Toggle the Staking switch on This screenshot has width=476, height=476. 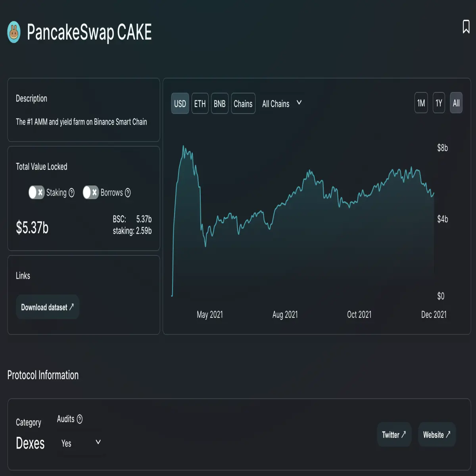click(x=36, y=192)
